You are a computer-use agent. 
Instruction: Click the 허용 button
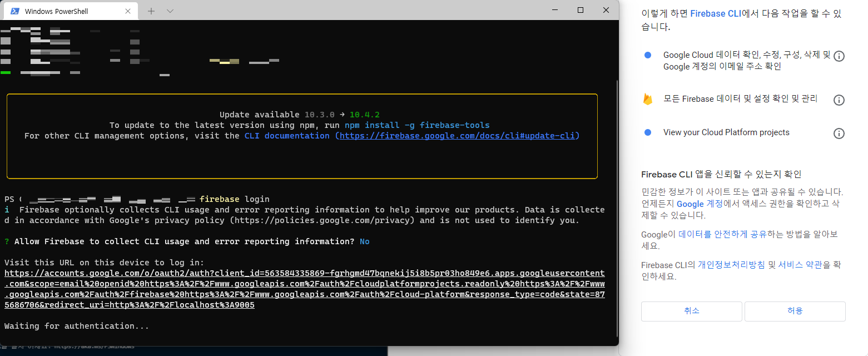pyautogui.click(x=795, y=311)
